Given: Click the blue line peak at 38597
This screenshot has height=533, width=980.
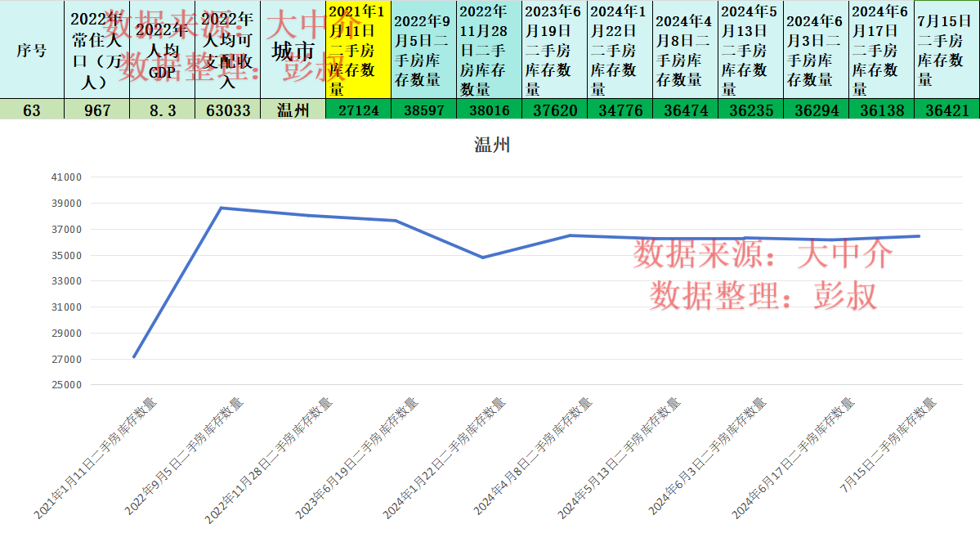Looking at the screenshot, I should click(222, 208).
